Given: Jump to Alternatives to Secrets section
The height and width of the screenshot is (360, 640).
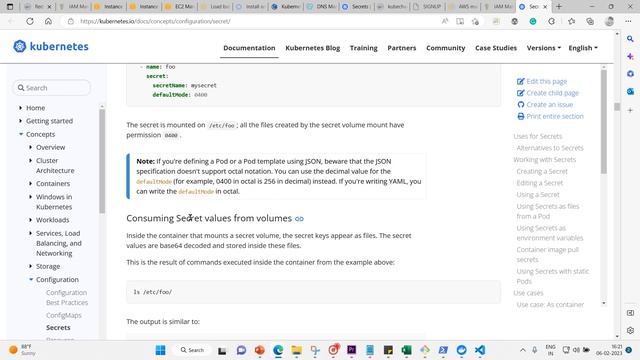Looking at the screenshot, I should [x=550, y=148].
